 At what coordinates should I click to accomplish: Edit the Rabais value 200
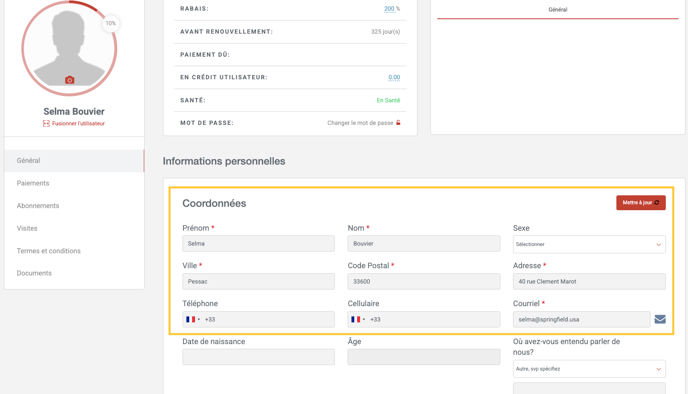click(389, 9)
